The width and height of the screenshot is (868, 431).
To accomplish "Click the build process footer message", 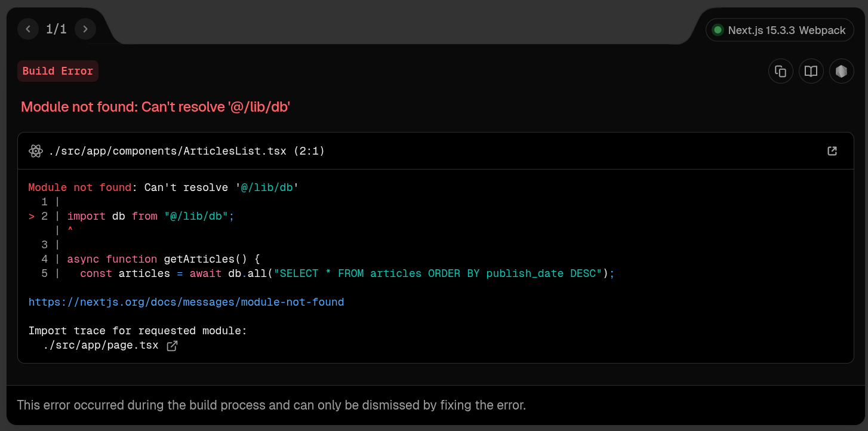I will tap(272, 405).
